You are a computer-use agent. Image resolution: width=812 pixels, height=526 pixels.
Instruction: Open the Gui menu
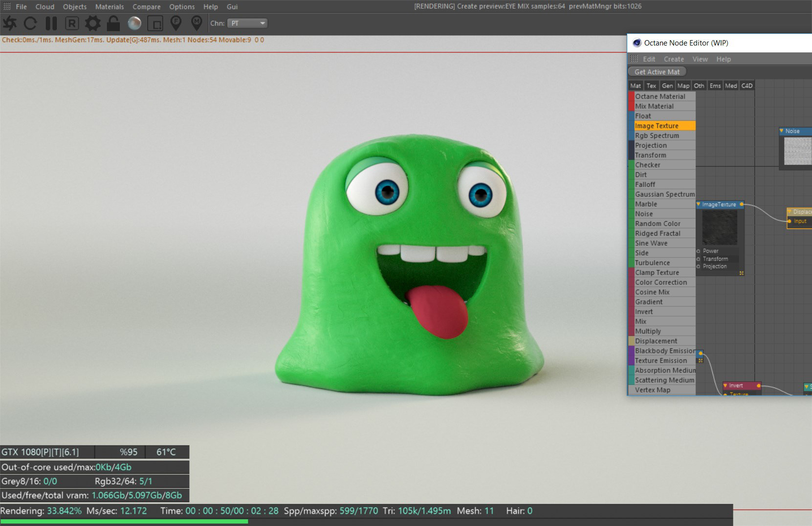pos(232,7)
